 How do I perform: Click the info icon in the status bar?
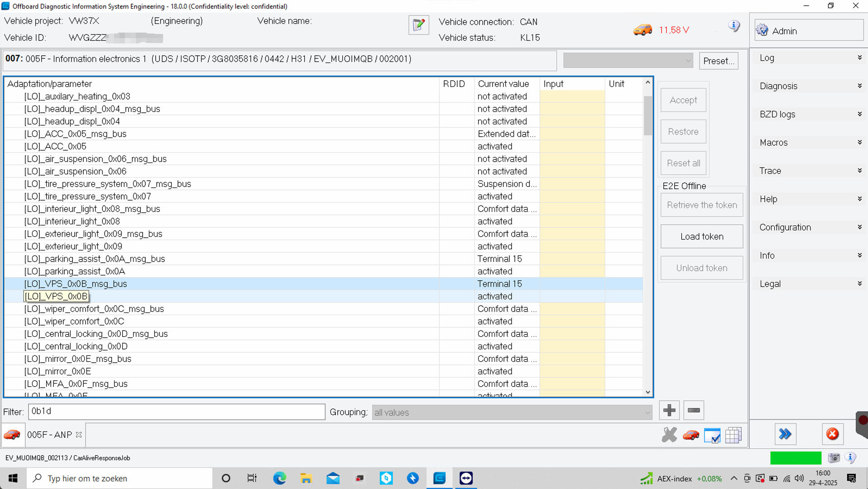click(851, 458)
